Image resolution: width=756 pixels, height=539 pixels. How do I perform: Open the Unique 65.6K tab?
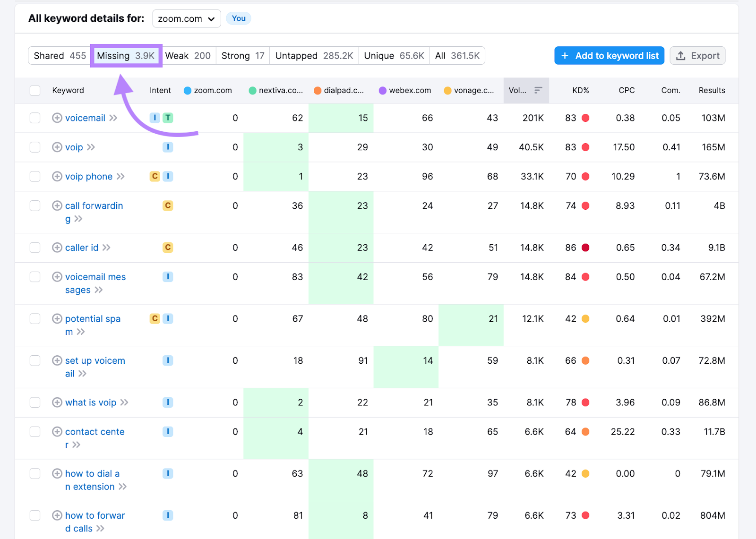394,56
